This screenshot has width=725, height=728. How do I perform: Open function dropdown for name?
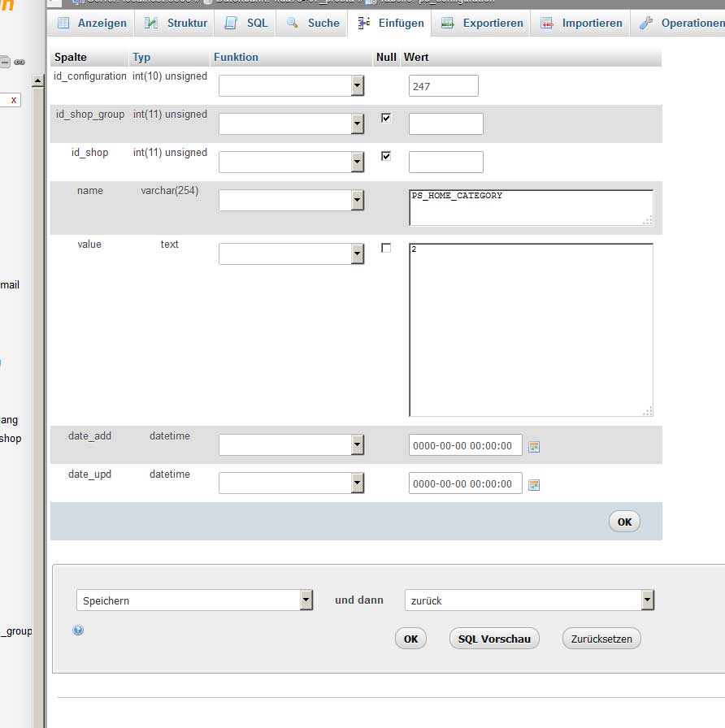[x=291, y=200]
